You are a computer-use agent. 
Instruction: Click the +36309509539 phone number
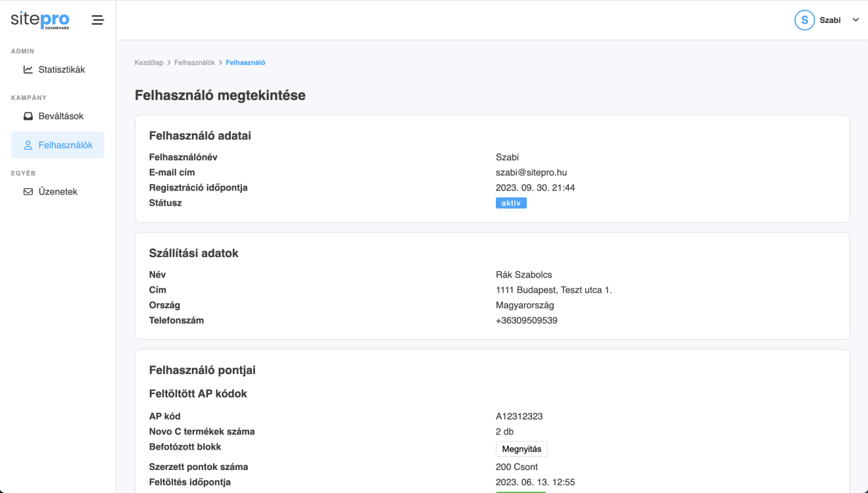pyautogui.click(x=526, y=321)
